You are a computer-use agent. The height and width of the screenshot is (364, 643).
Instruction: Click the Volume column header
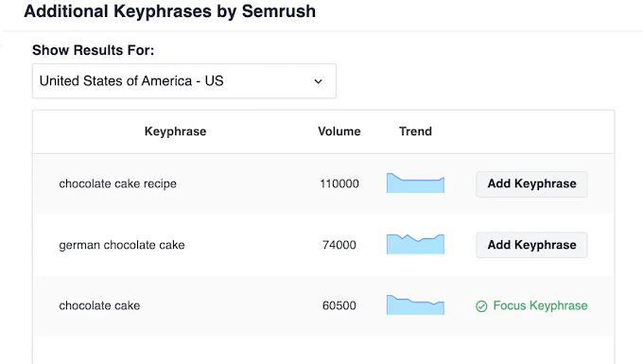pos(339,131)
